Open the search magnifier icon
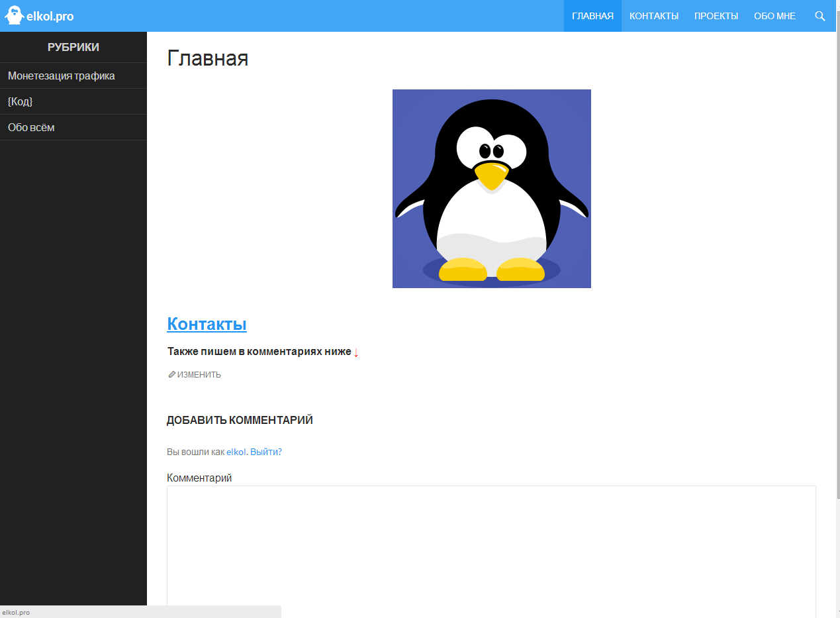 click(819, 16)
